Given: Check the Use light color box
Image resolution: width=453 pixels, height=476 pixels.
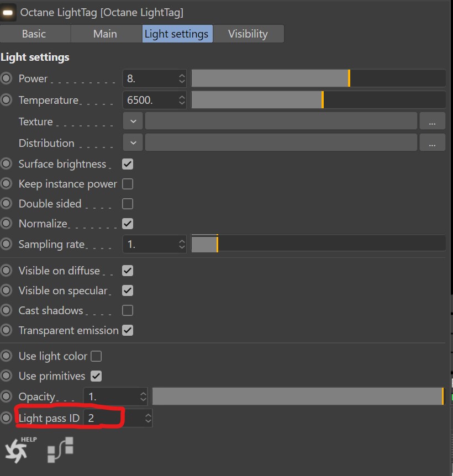Looking at the screenshot, I should coord(96,356).
